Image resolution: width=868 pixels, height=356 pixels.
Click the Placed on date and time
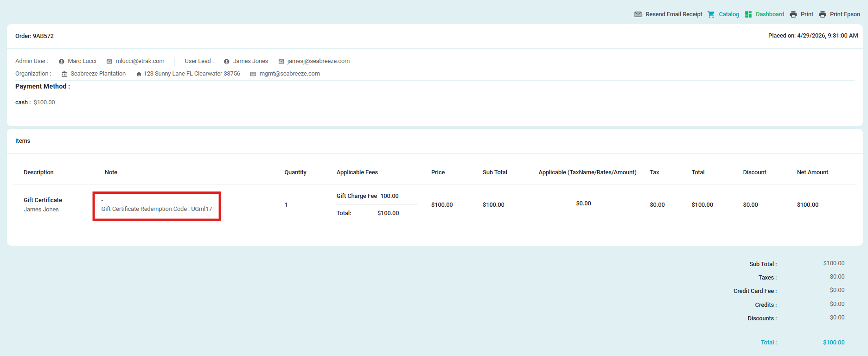(x=813, y=36)
